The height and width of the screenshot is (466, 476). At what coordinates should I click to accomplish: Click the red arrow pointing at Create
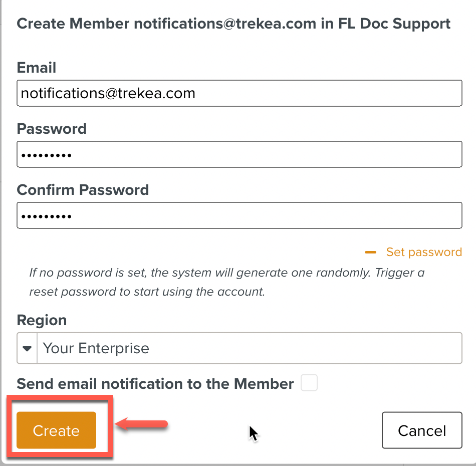[141, 424]
